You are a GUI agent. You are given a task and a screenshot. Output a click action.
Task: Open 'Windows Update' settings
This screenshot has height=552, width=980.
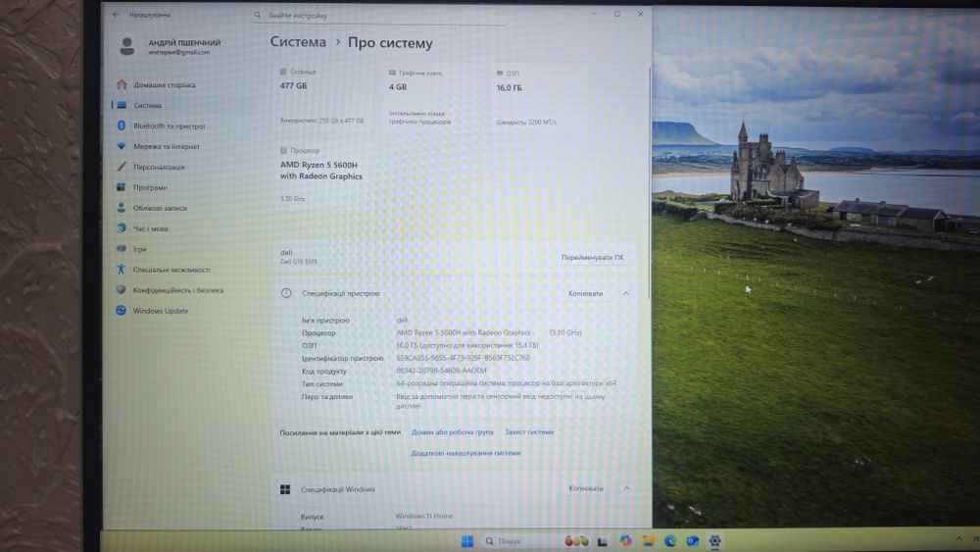click(160, 312)
